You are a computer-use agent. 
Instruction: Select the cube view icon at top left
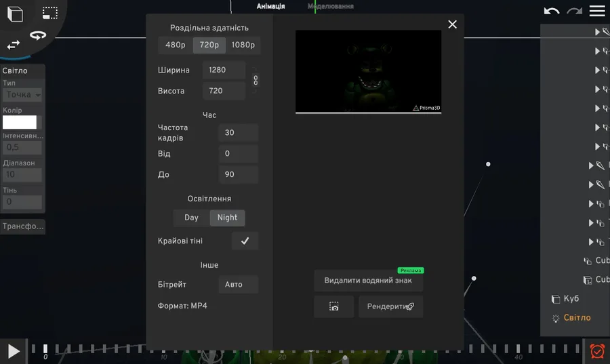point(15,14)
